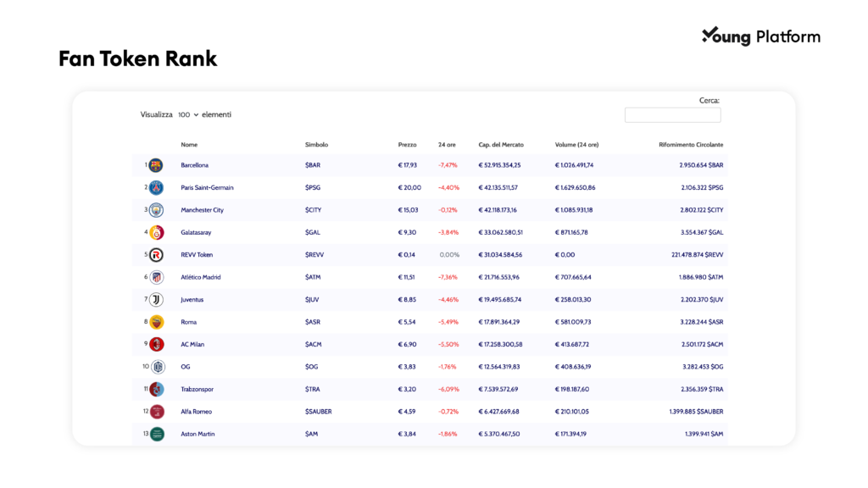
Task: Click the Juventus logo icon
Action: (156, 300)
